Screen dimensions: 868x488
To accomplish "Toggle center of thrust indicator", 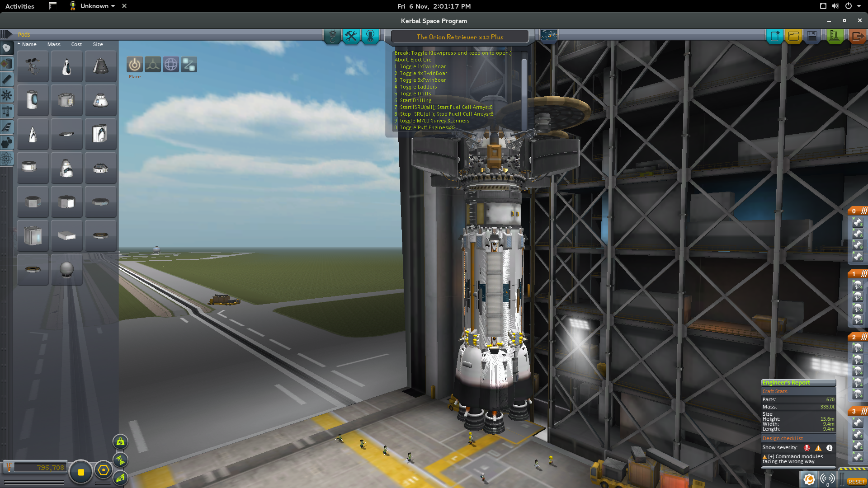I will point(121,460).
